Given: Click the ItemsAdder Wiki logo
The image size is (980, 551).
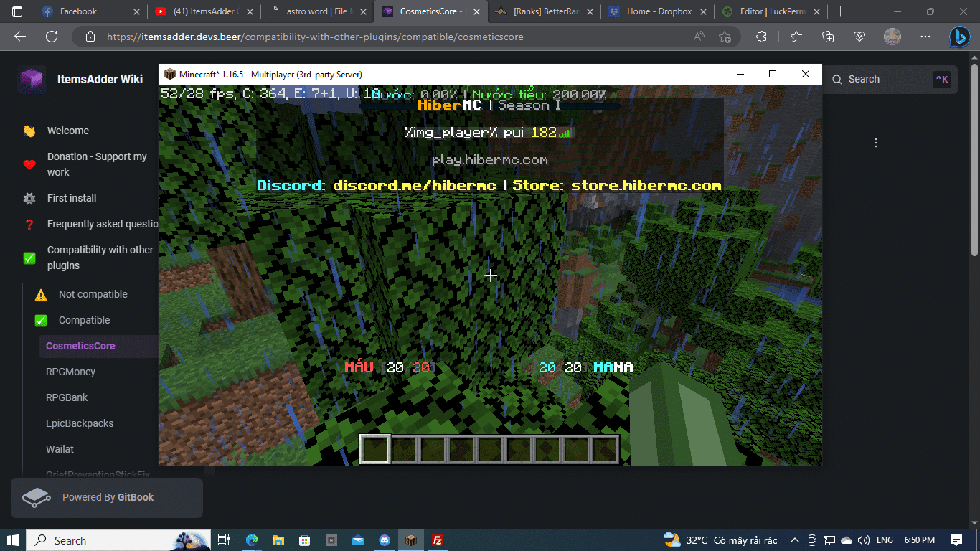Looking at the screenshot, I should click(x=32, y=80).
